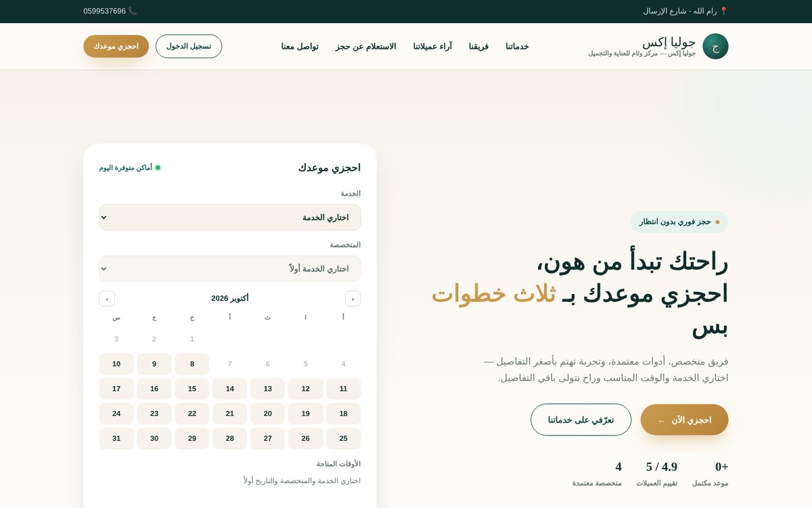Select October 27 on the calendar

click(268, 438)
